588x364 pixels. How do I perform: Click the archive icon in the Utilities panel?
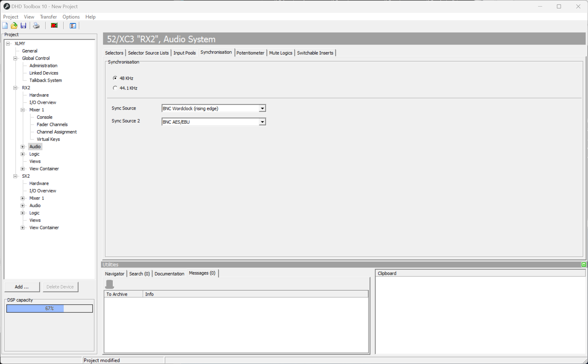coord(110,284)
